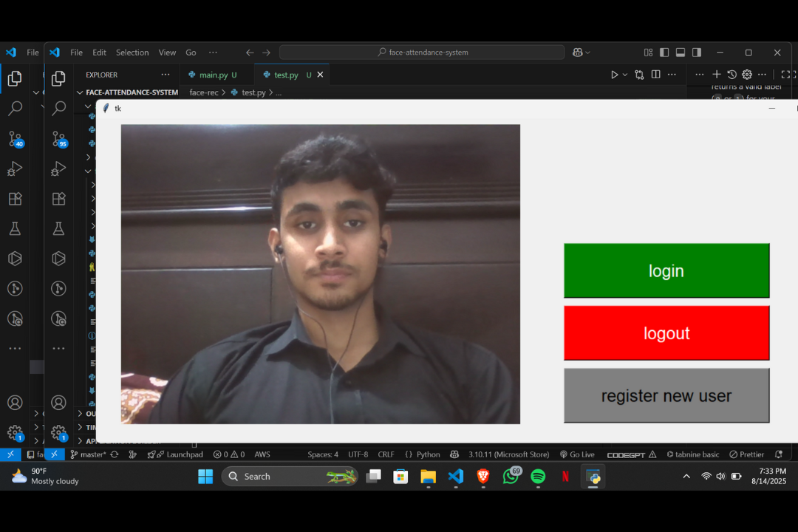Open Spotify from the taskbar
This screenshot has height=532, width=798.
(x=538, y=477)
